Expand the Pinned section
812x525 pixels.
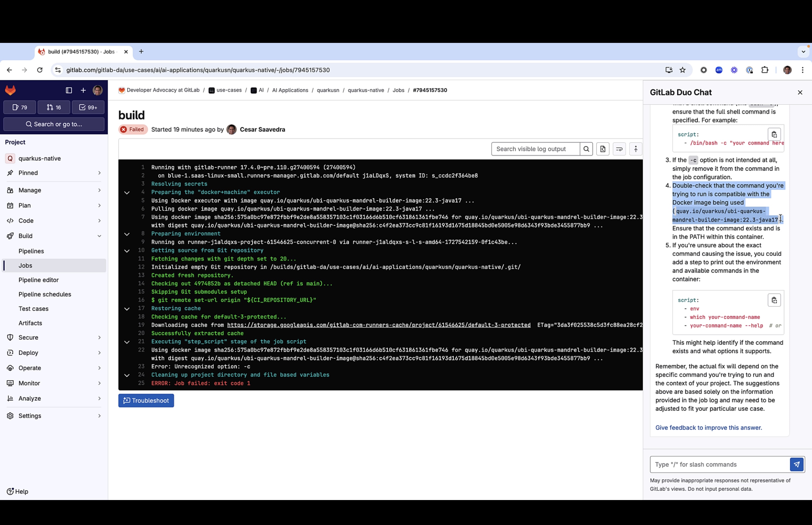coord(54,173)
